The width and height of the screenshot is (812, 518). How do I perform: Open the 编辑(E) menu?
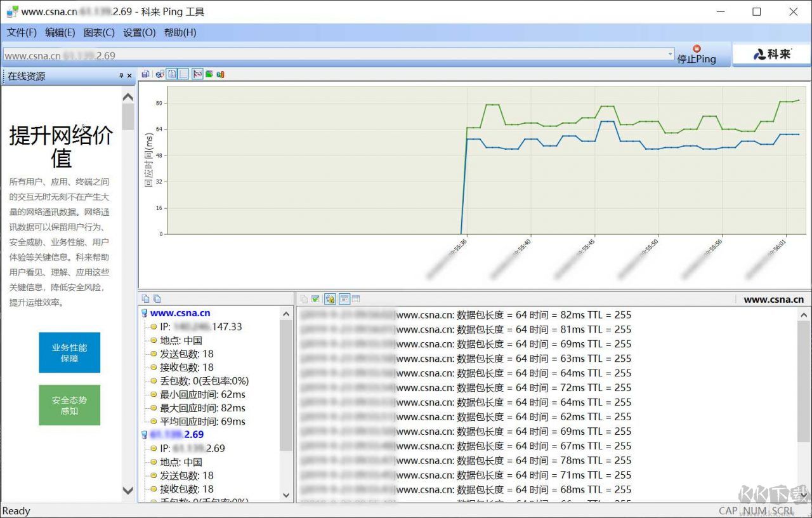pyautogui.click(x=60, y=32)
